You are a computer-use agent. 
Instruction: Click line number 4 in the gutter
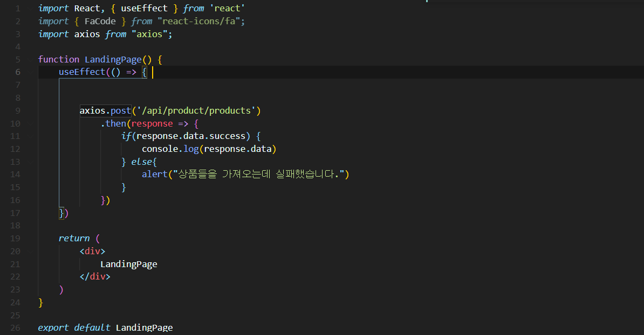click(x=18, y=47)
